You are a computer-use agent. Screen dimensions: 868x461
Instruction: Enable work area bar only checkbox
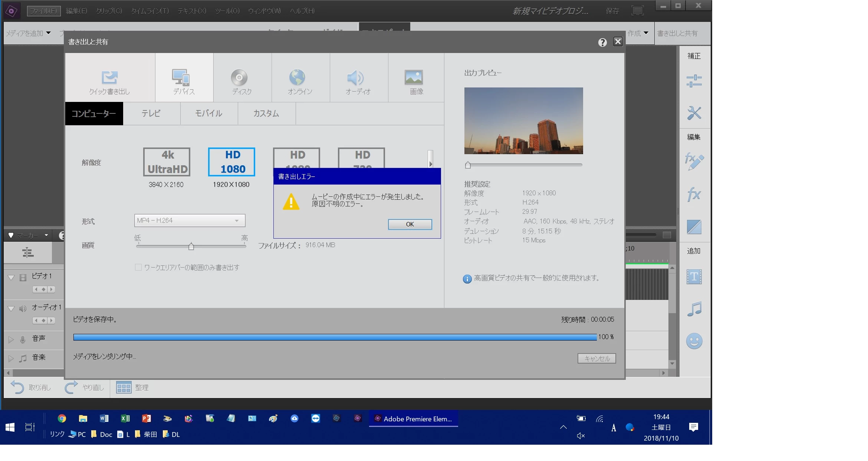click(x=138, y=267)
